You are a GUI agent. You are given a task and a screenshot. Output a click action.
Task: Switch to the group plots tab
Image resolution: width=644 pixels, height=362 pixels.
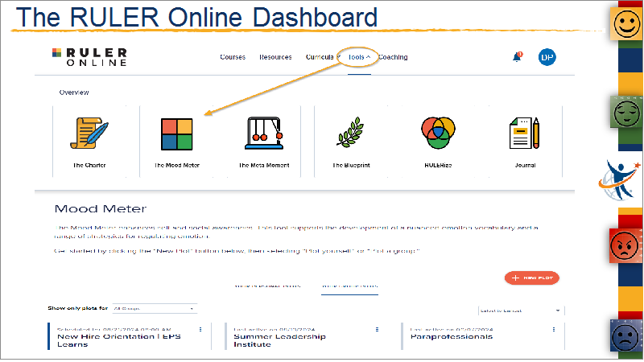349,286
